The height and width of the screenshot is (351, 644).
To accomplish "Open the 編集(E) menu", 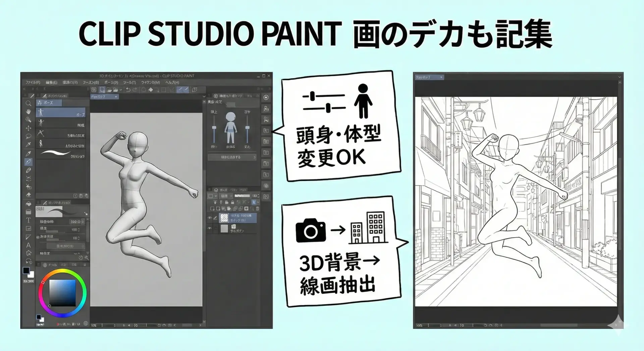I will tap(52, 82).
